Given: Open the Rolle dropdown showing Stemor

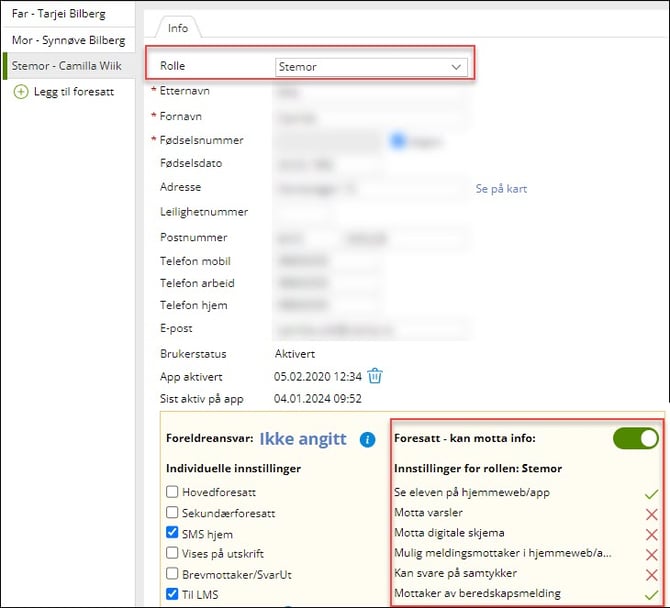Looking at the screenshot, I should 370,67.
